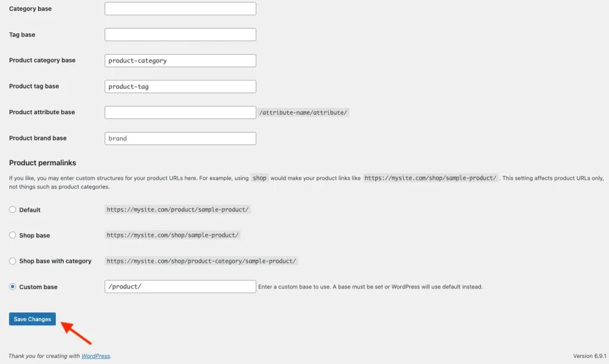Select the Product category base field
This screenshot has width=609, height=364.
coord(180,60)
